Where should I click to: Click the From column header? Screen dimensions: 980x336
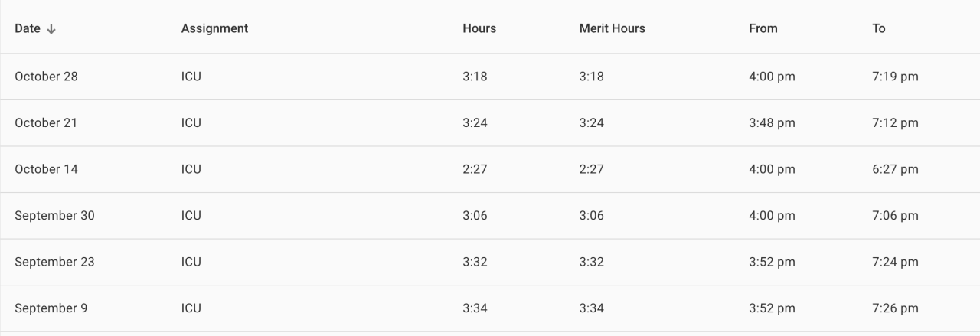point(763,28)
